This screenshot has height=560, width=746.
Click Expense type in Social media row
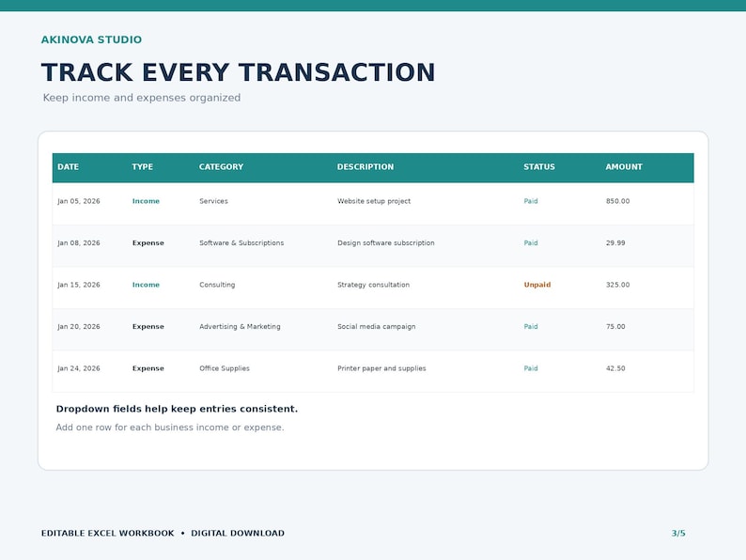click(148, 327)
